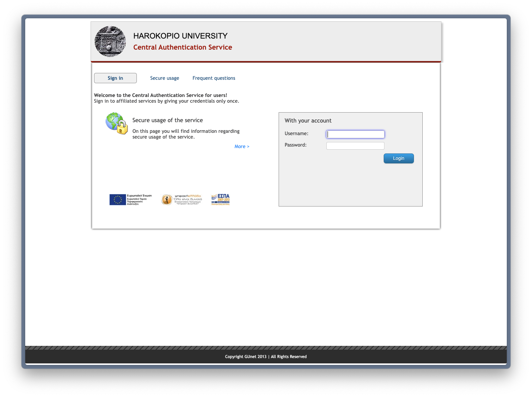
Task: Click the red "Central Authentication Service" subtitle
Action: click(182, 47)
